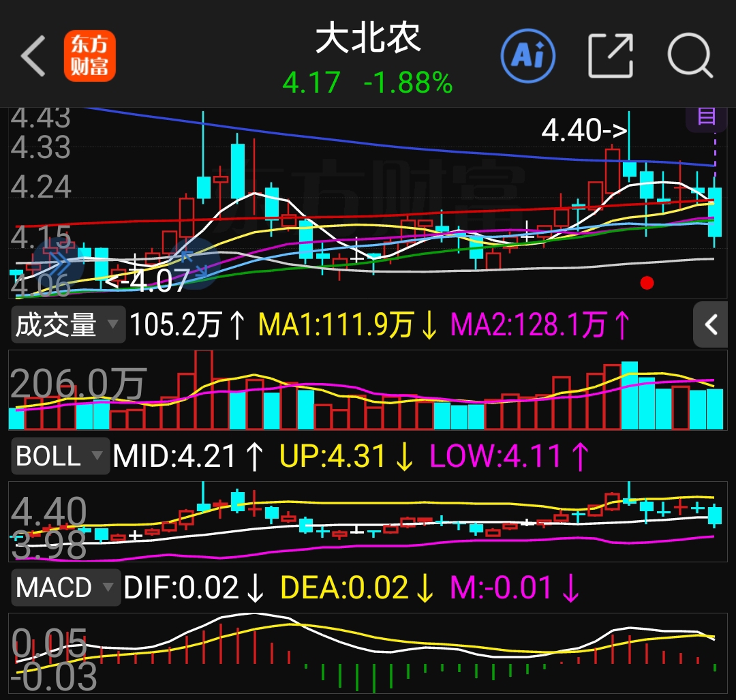Tap the share/export icon
The image size is (736, 700).
[610, 56]
